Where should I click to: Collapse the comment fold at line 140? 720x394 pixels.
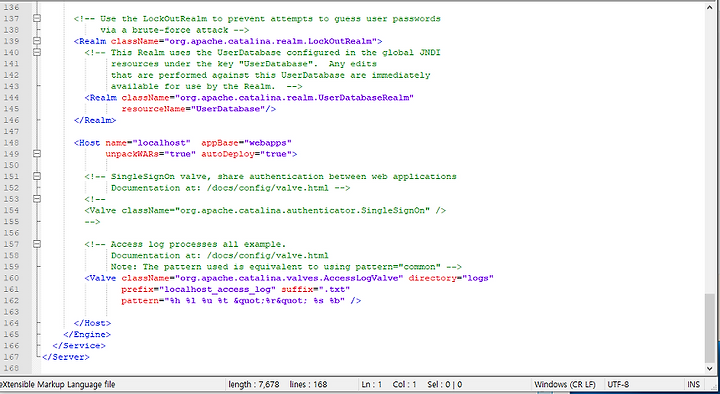coord(37,52)
